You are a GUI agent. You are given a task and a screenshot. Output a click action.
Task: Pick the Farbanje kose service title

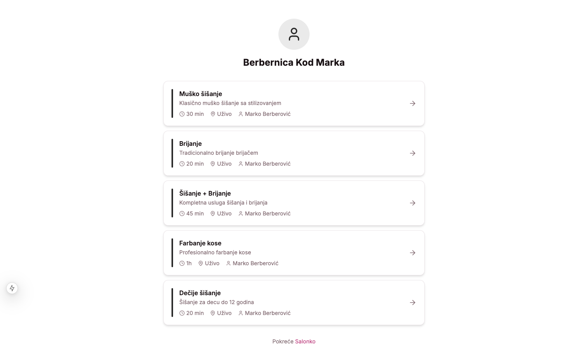tap(200, 243)
